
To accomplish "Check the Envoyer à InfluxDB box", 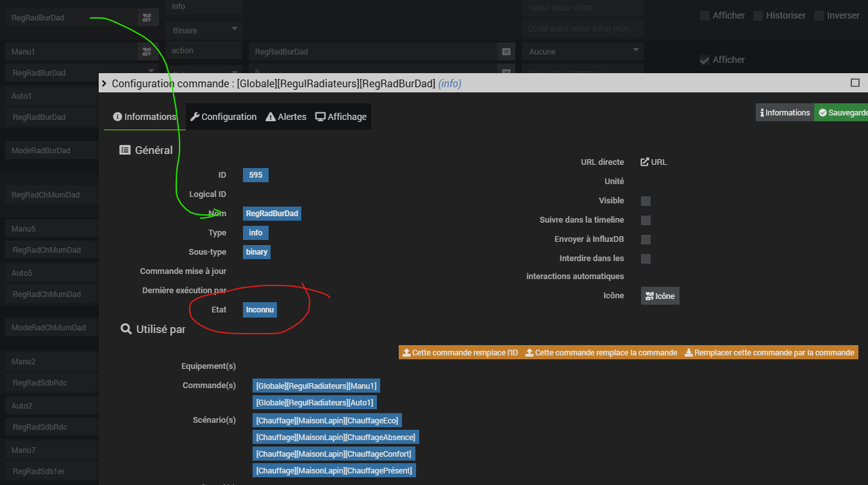I will coord(646,239).
